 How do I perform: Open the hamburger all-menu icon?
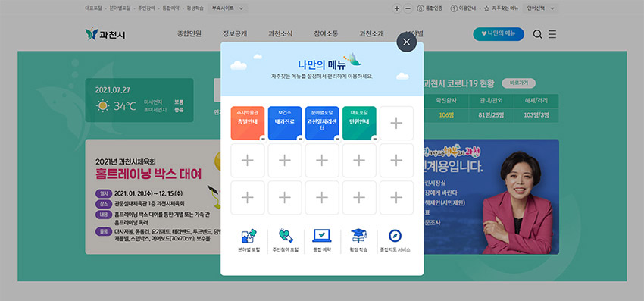coord(552,34)
